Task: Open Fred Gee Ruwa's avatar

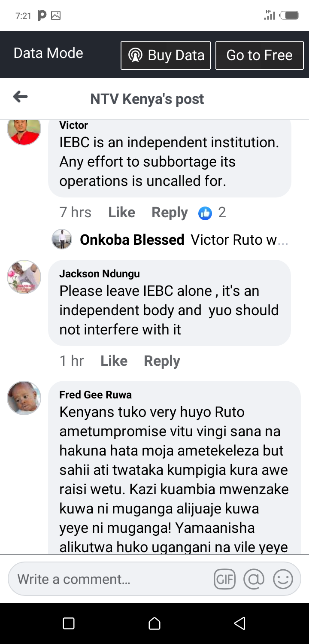Action: pos(24,398)
